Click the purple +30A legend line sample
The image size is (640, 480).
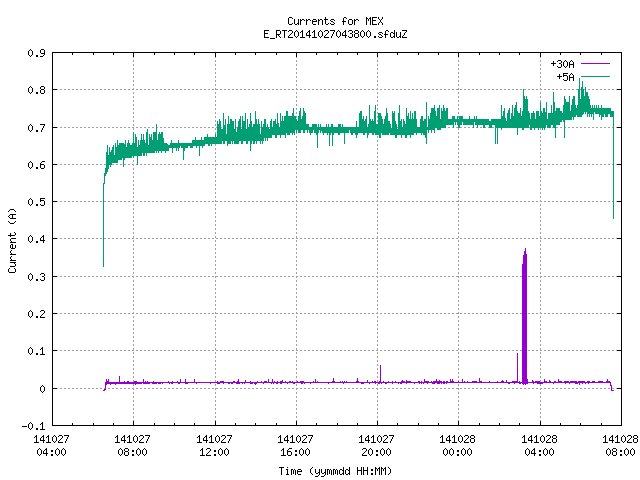[x=595, y=64]
